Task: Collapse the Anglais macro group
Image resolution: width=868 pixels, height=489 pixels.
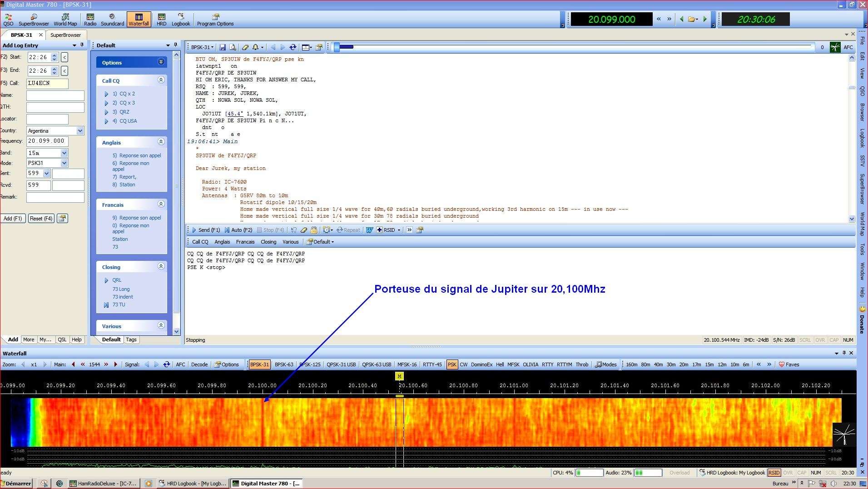Action: (161, 142)
